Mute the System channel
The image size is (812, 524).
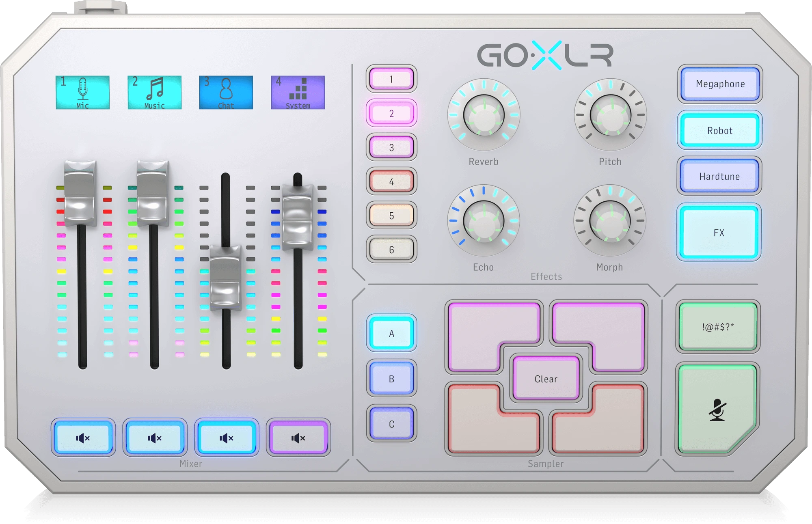coord(298,438)
